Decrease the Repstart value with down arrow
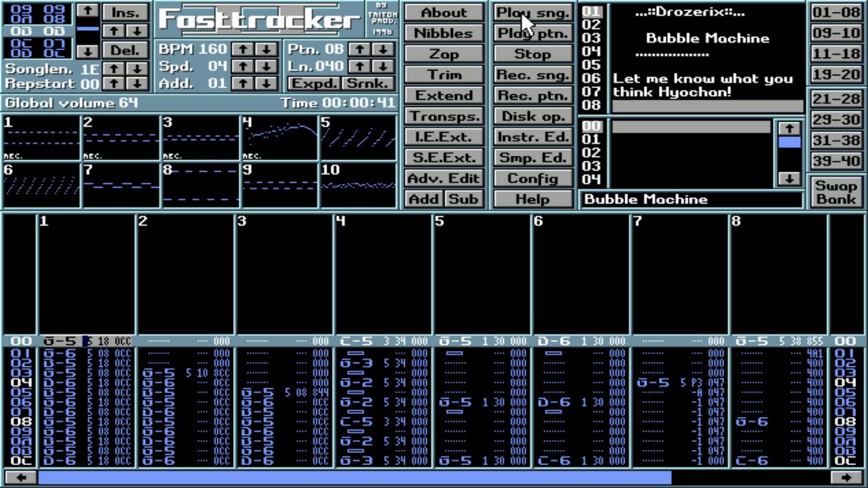Image resolution: width=868 pixels, height=488 pixels. (x=137, y=83)
